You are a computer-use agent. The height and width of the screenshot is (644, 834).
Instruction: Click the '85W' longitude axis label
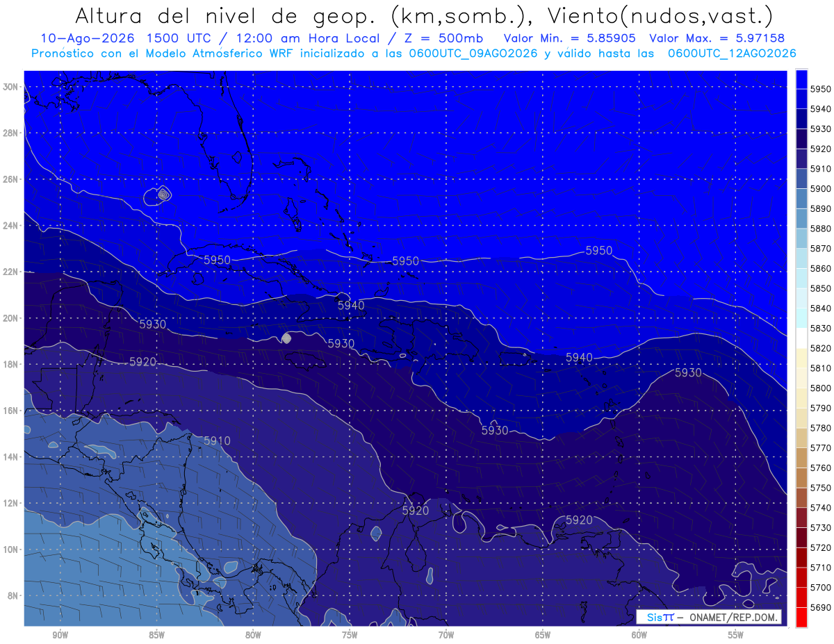coord(156,636)
